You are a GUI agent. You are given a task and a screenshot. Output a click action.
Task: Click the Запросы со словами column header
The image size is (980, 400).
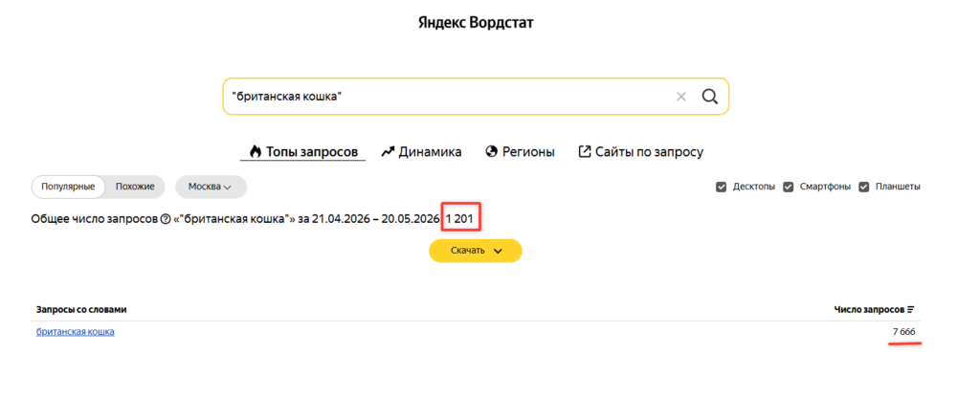click(x=81, y=309)
